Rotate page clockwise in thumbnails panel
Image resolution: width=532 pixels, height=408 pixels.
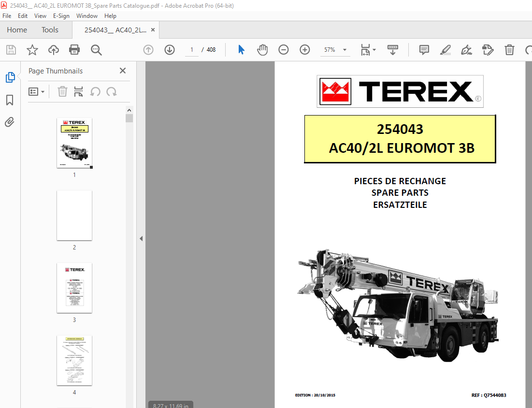point(111,92)
